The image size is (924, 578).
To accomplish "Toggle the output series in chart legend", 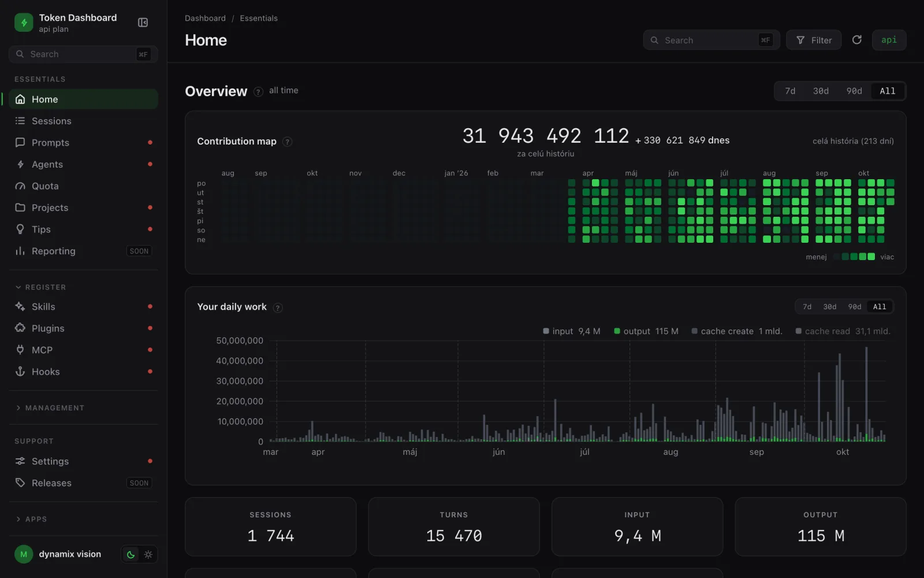I will pyautogui.click(x=646, y=331).
